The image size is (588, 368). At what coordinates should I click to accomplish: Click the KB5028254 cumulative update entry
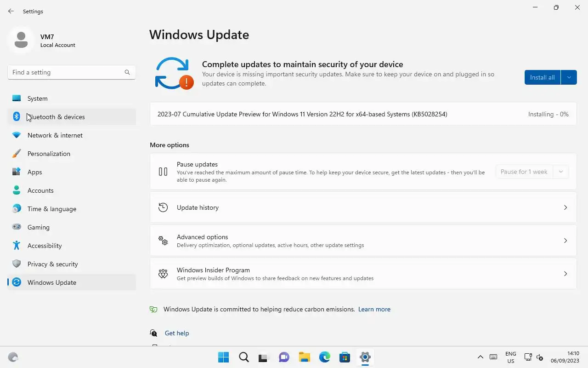363,114
